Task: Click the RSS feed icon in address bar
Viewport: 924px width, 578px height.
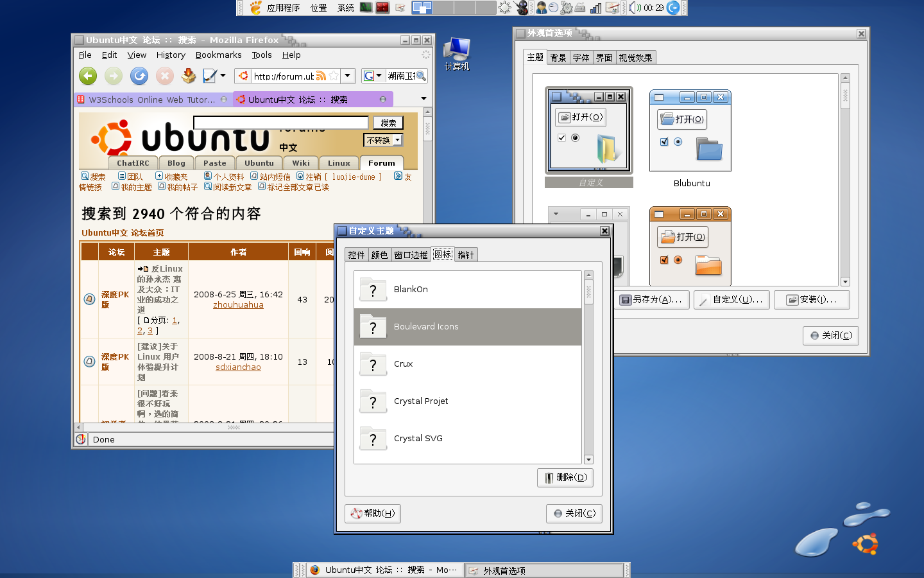Action: click(321, 76)
